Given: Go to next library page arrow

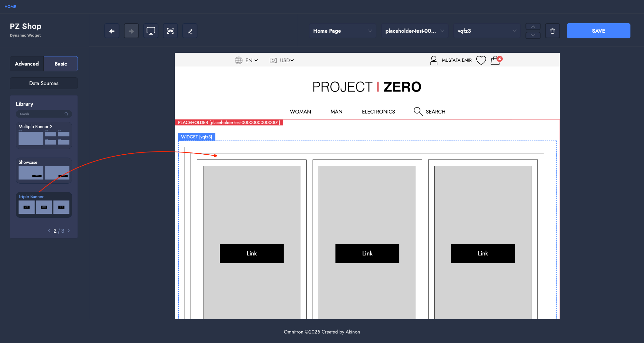Looking at the screenshot, I should click(x=69, y=231).
